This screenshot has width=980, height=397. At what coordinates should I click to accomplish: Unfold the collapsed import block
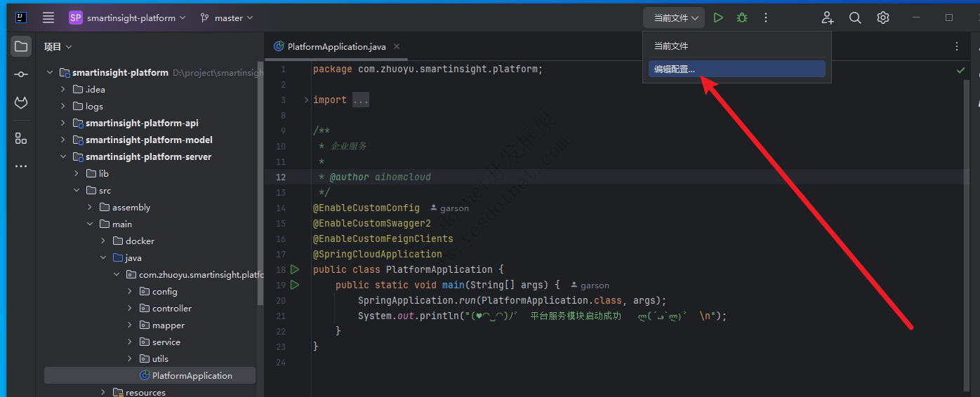click(x=306, y=100)
